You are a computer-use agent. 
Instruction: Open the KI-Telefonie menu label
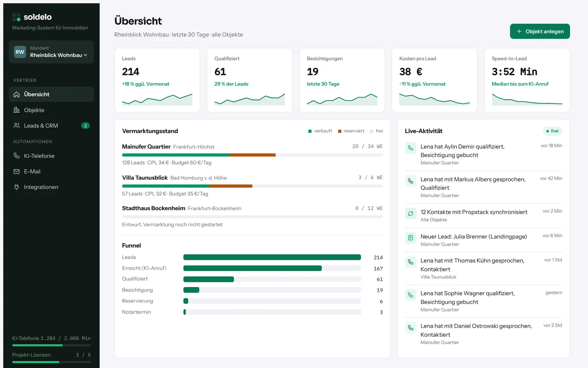(x=39, y=156)
